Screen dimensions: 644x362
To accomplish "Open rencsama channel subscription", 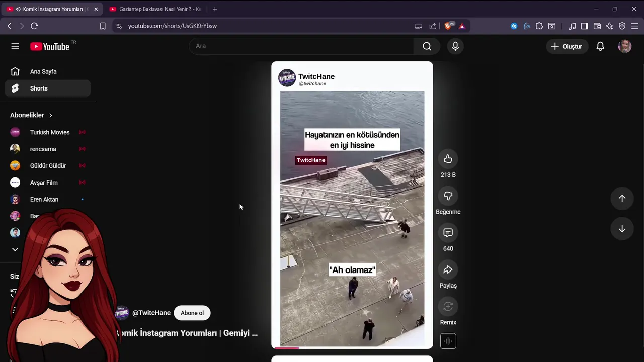I will coord(48,149).
